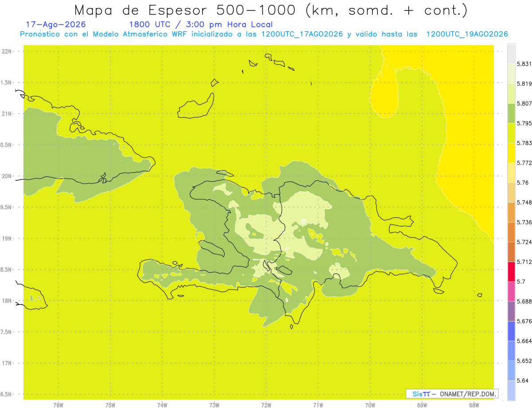Click the 70W longitude label
532x411 pixels.
click(x=370, y=404)
